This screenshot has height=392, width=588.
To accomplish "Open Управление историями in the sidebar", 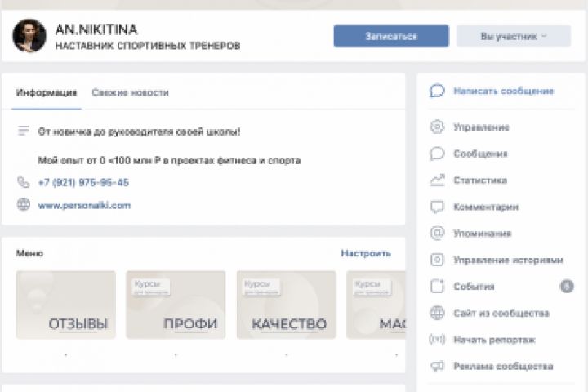I will point(508,260).
